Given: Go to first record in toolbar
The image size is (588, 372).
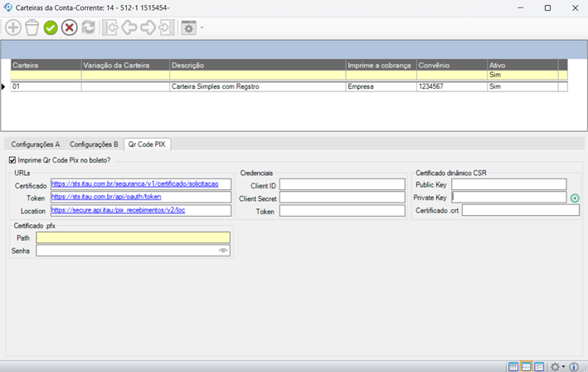Looking at the screenshot, I should point(110,28).
